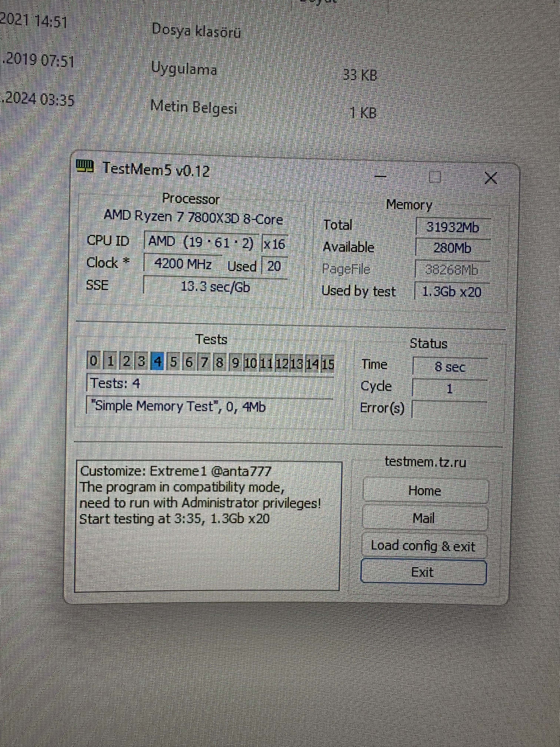Click the Used threads value 20
Viewport: 560px width, 747px height.
click(274, 266)
